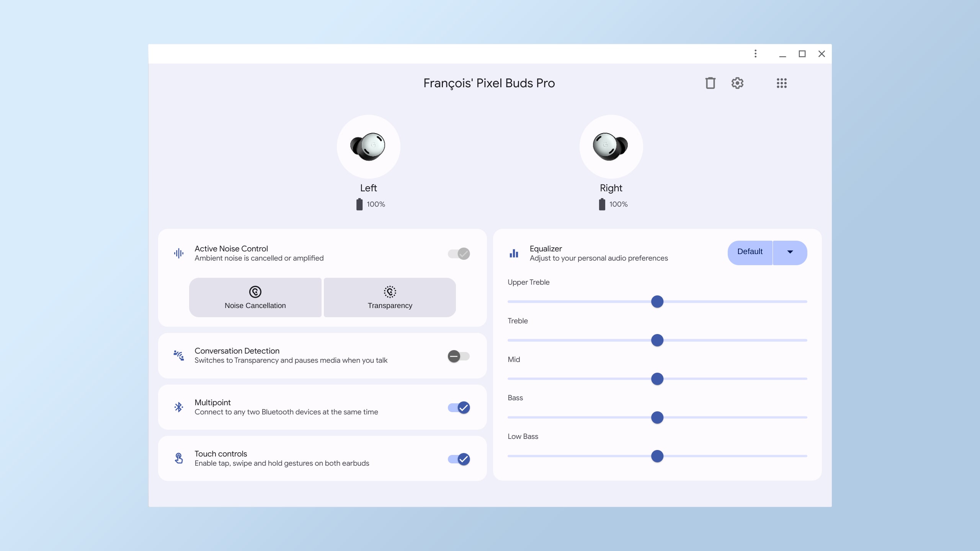Screen dimensions: 980x551
Task: Click the device settings gear icon
Action: click(738, 83)
